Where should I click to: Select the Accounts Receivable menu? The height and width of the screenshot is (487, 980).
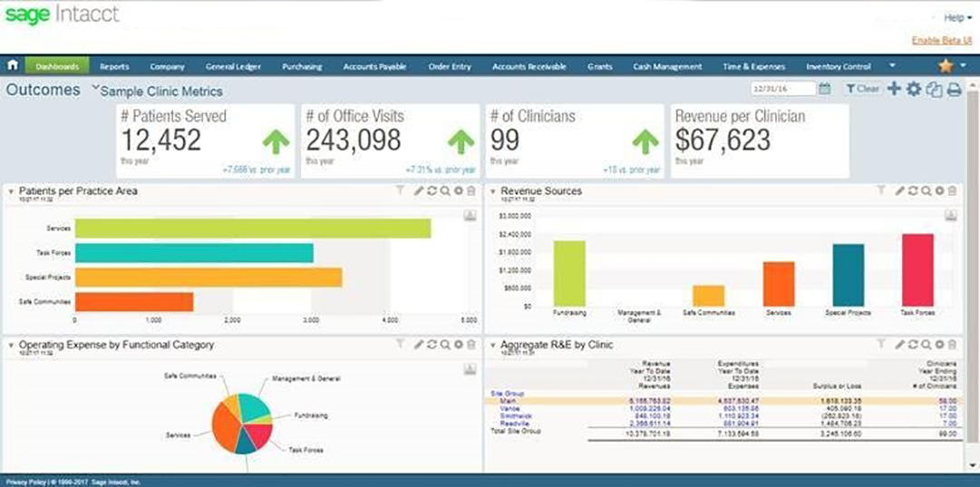[x=529, y=66]
